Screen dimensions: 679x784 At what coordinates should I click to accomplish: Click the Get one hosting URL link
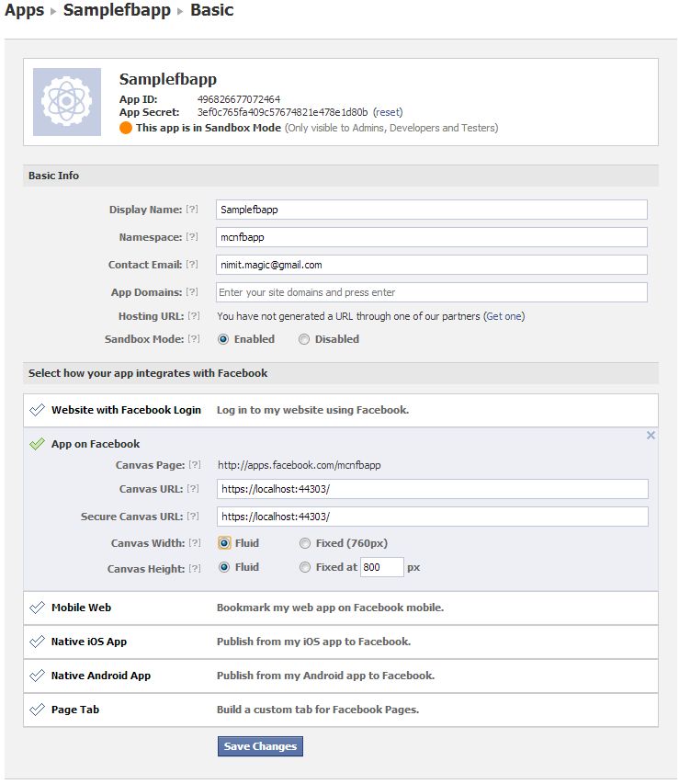coord(504,316)
